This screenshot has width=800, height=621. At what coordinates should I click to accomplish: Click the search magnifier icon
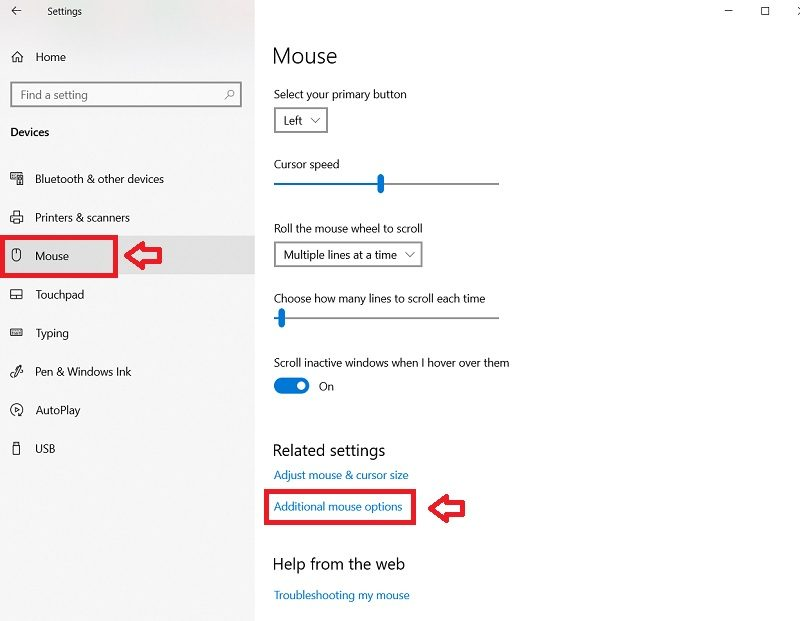coord(230,94)
